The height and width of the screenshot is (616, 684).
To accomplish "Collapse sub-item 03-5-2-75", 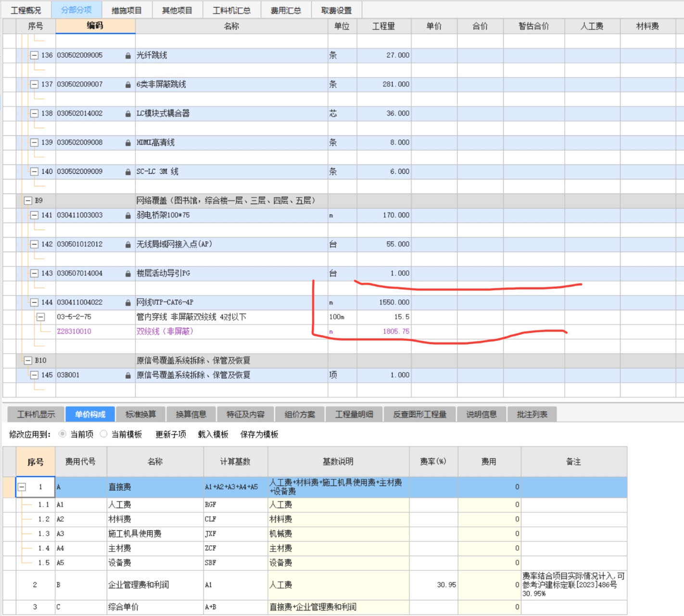I will [41, 317].
